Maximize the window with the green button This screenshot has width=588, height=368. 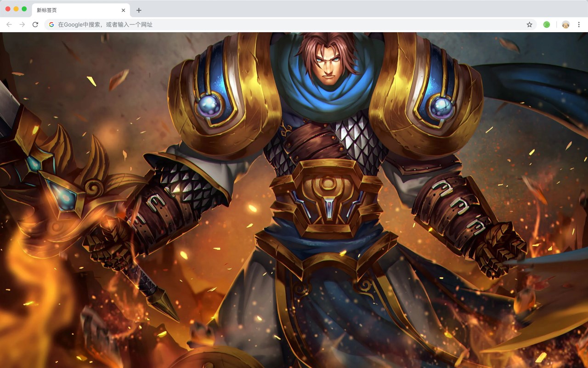[x=24, y=9]
